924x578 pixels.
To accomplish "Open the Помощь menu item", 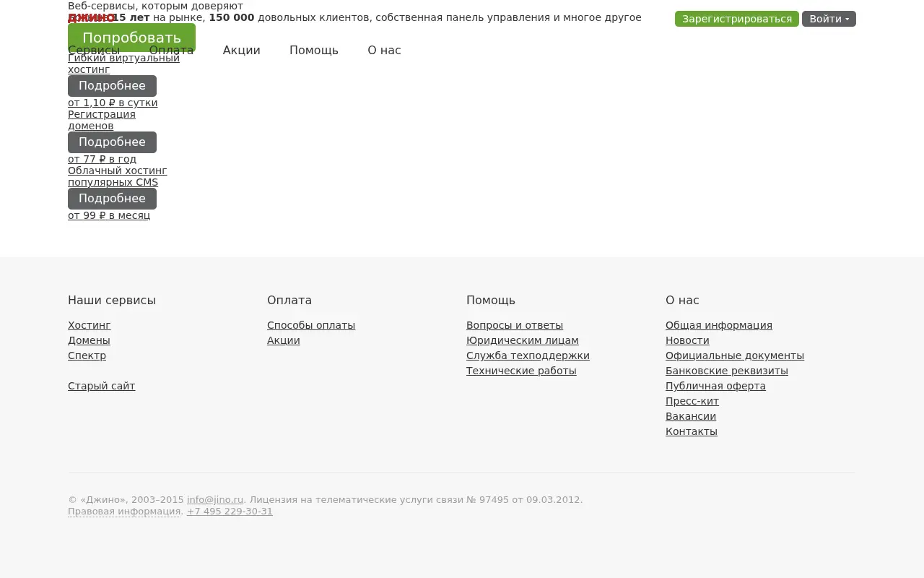I will 314,51.
